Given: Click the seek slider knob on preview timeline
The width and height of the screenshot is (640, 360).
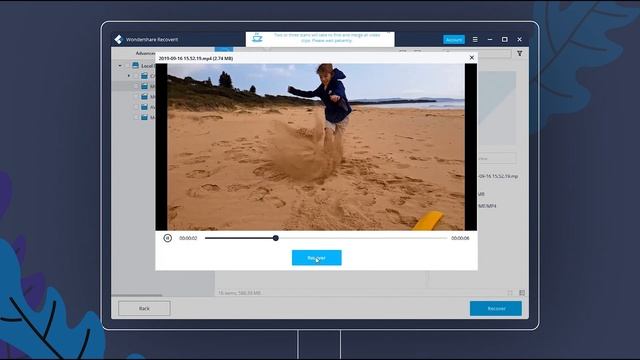Looking at the screenshot, I should click(x=276, y=238).
